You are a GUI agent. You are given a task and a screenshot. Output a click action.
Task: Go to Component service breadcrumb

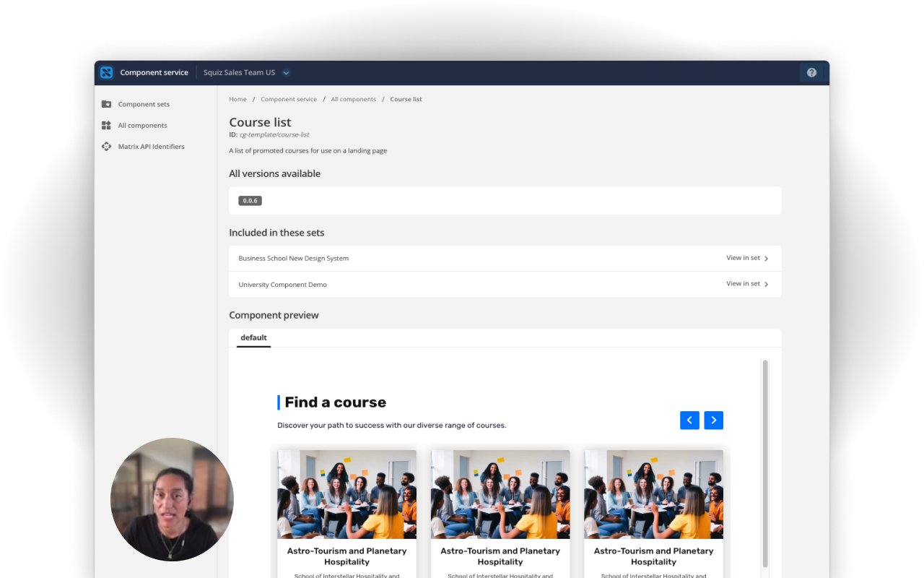(289, 99)
